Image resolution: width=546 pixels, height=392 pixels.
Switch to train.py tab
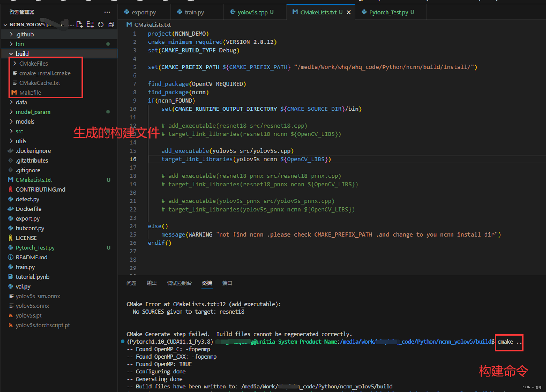(194, 12)
